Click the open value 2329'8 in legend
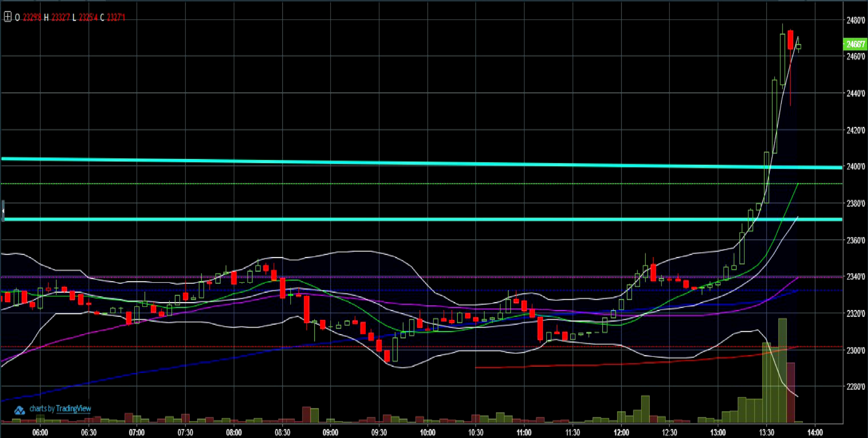This screenshot has height=438, width=868. [32, 18]
